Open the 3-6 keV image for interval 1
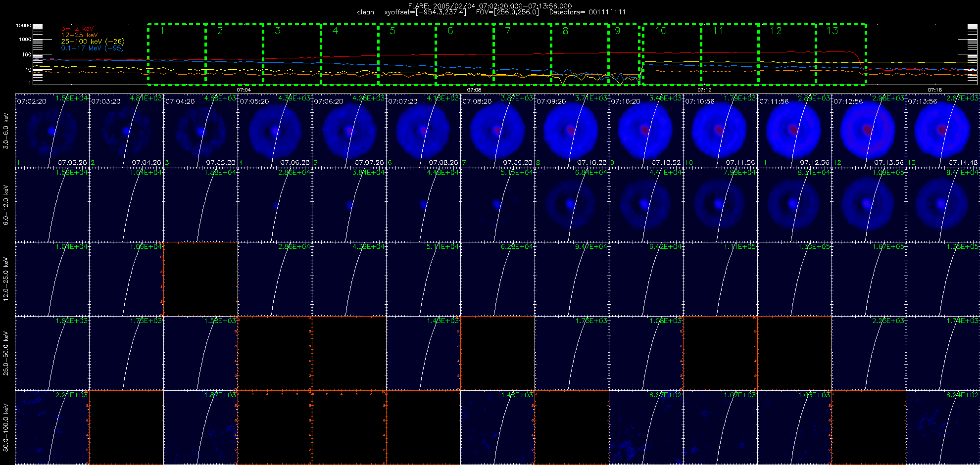The image size is (980, 465). [x=52, y=131]
